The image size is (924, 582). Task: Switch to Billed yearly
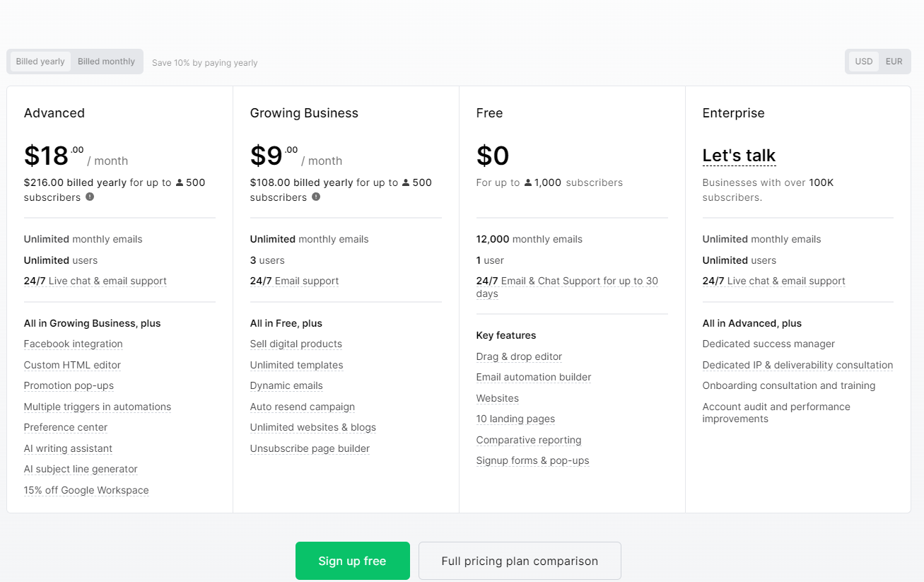coord(40,62)
